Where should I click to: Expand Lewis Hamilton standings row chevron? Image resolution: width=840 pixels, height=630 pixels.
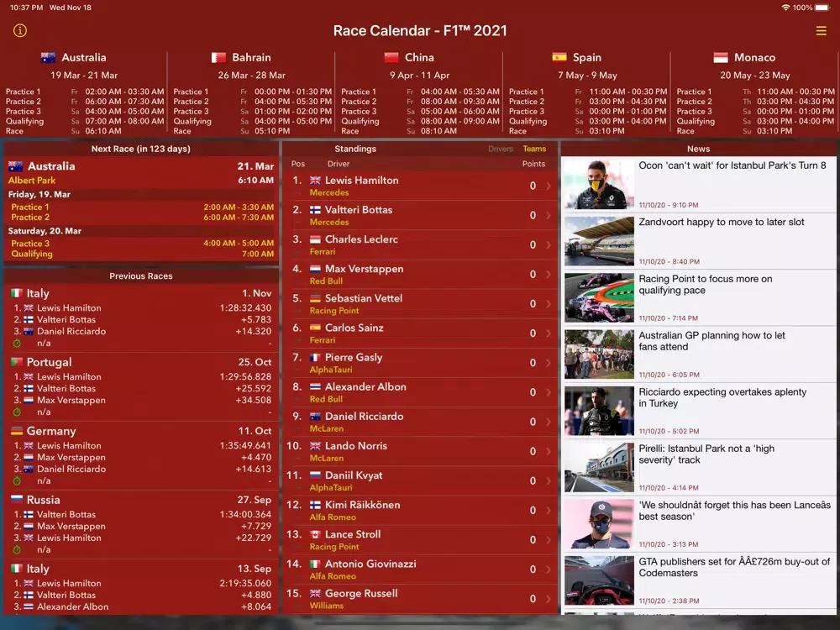click(549, 186)
